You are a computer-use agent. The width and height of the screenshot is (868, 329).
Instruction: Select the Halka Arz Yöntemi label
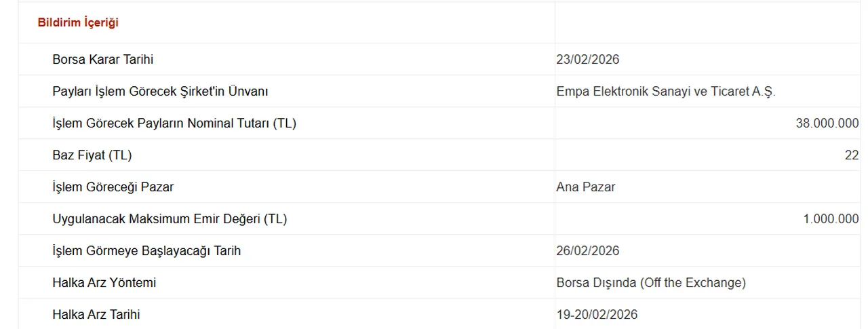(x=104, y=282)
